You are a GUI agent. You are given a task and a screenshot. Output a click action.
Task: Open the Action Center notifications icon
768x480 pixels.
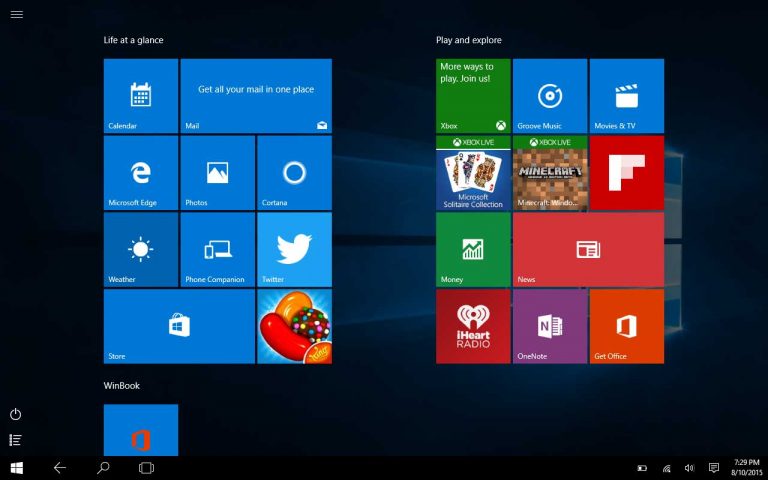(x=714, y=468)
